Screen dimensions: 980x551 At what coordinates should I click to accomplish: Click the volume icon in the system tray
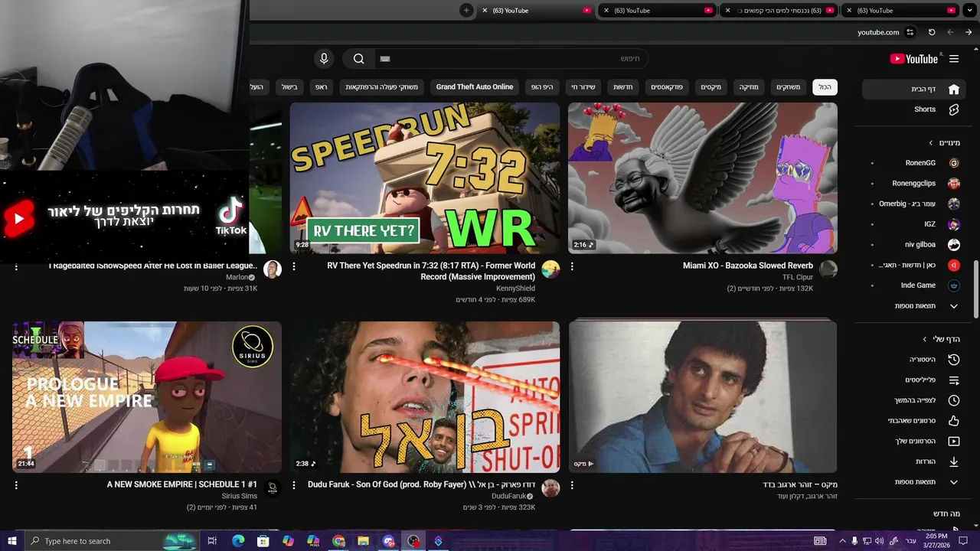[879, 541]
